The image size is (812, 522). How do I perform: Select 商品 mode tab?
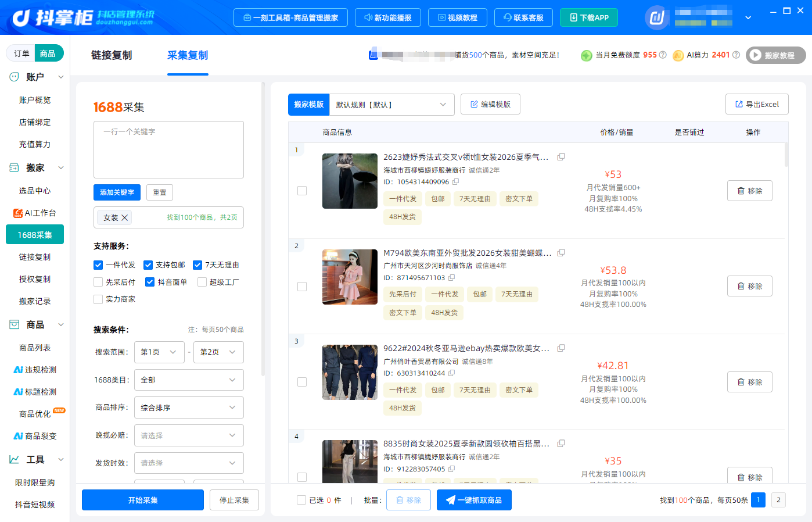click(x=48, y=53)
